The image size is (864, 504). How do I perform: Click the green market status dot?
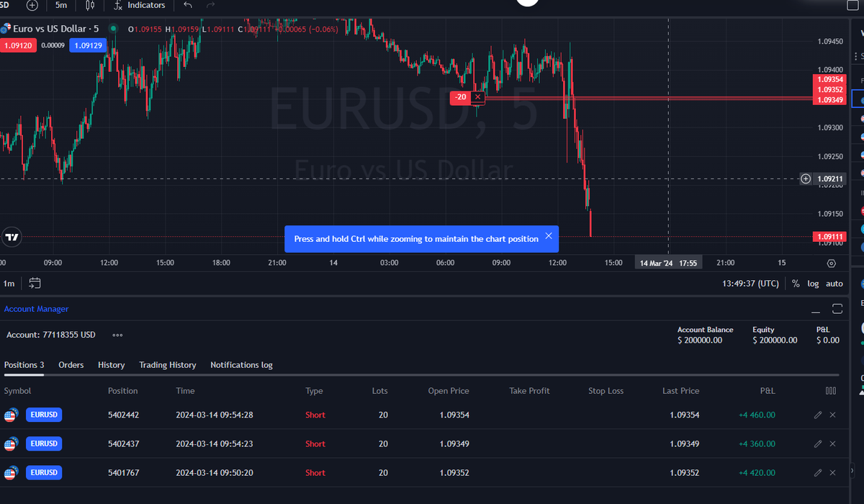113,29
